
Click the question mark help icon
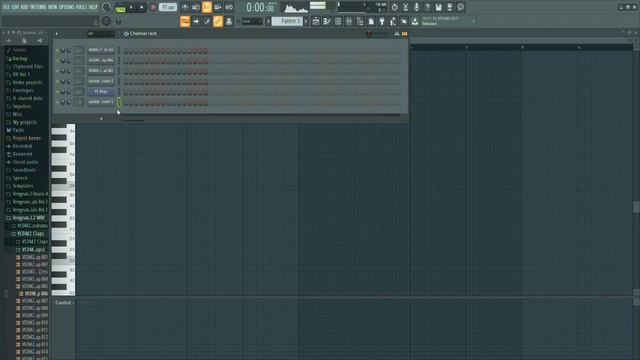[427, 7]
